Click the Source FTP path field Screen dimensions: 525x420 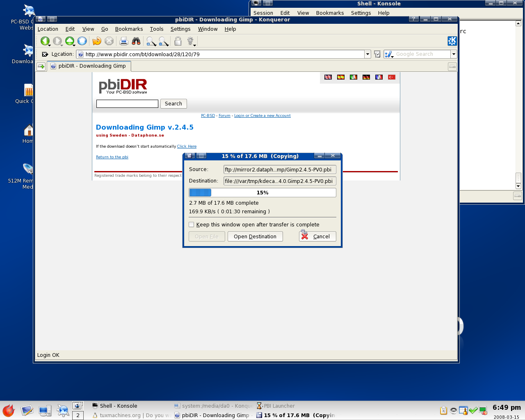coord(280,169)
